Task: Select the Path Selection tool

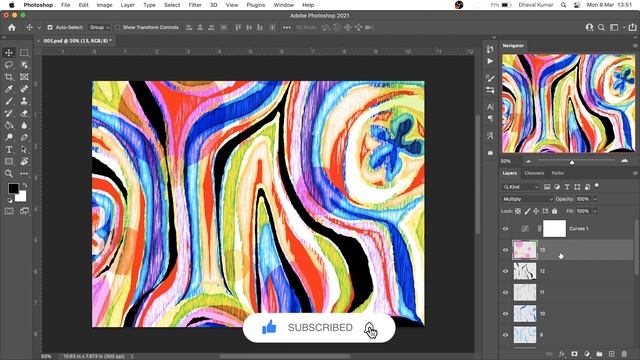Action: [24, 149]
